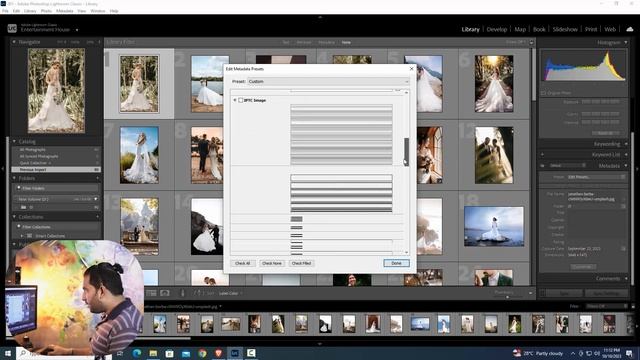Open the notification center icon
Screen dimensions: 640x360
[x=629, y=353]
